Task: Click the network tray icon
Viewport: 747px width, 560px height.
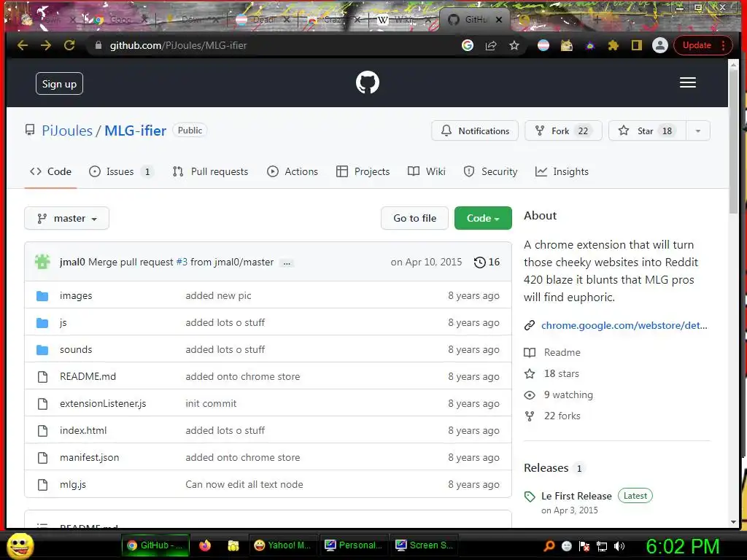Action: click(602, 546)
